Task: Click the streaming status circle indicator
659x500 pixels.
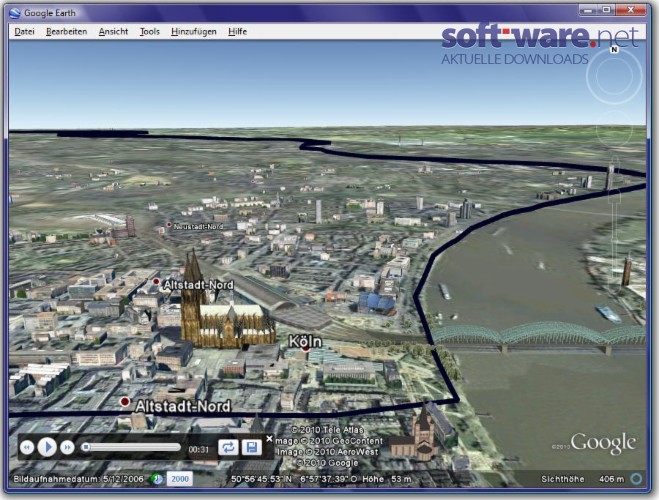Action: click(x=637, y=479)
